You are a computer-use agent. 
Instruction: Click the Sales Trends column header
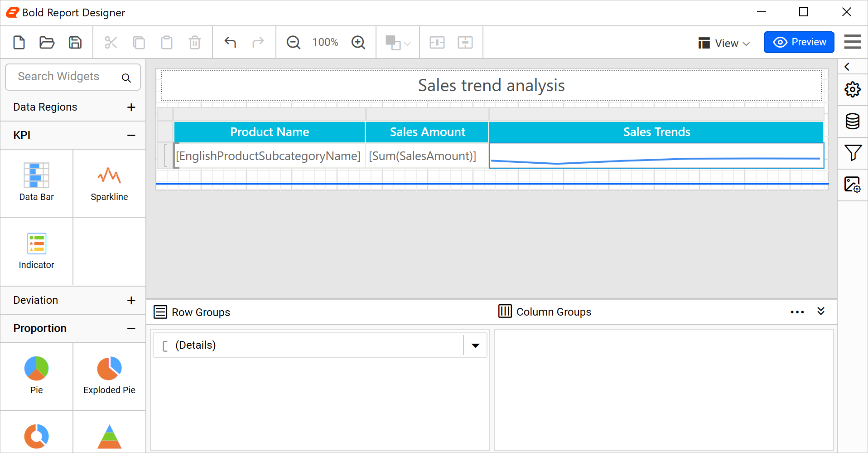[x=656, y=132]
